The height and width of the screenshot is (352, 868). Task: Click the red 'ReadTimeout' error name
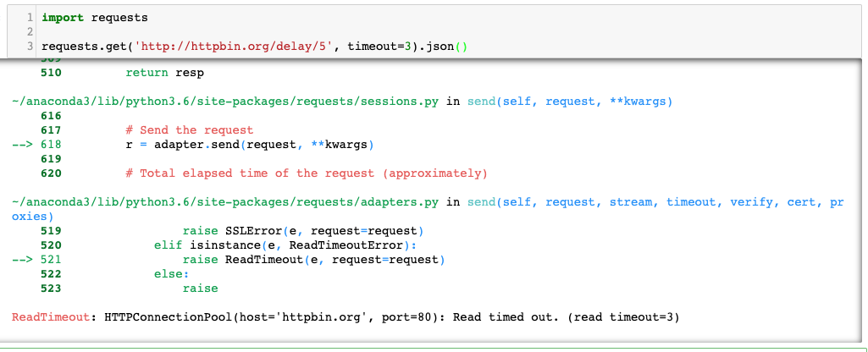50,317
